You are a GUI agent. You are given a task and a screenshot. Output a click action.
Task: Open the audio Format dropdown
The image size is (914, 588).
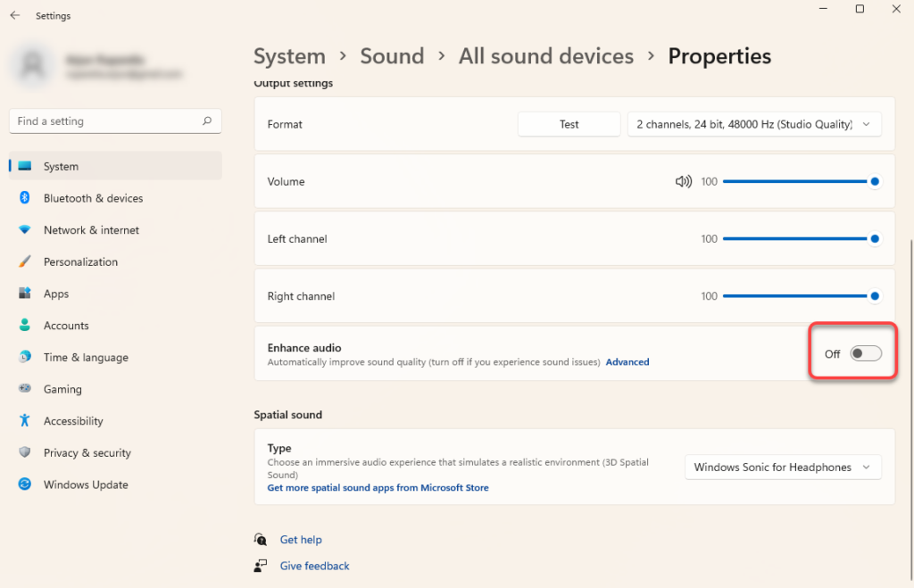tap(754, 125)
